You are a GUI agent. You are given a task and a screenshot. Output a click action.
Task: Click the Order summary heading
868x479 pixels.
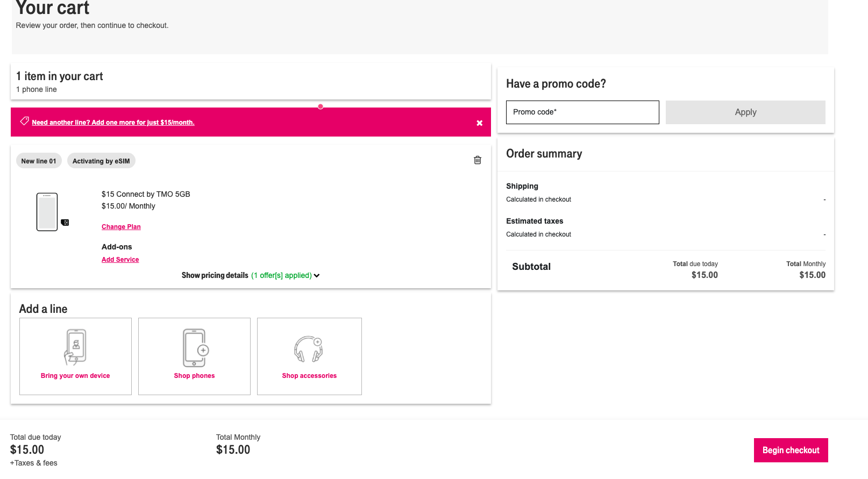click(544, 154)
